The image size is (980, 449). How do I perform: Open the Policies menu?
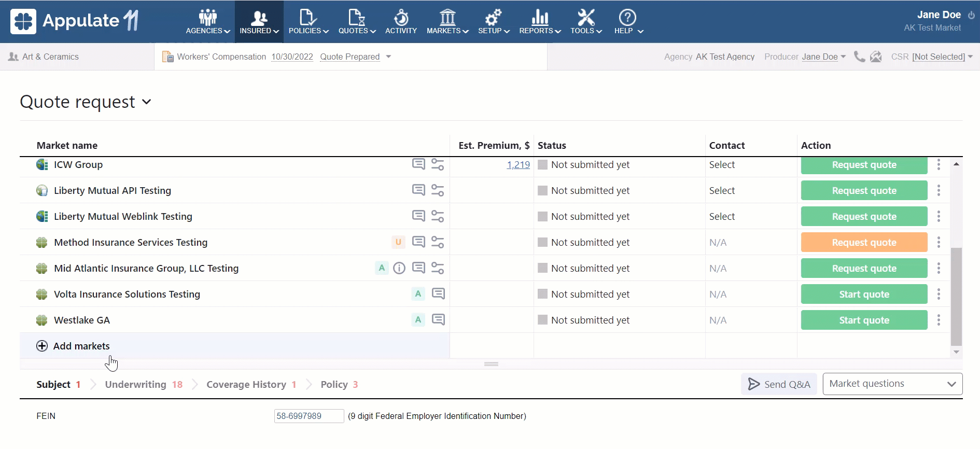(x=309, y=21)
